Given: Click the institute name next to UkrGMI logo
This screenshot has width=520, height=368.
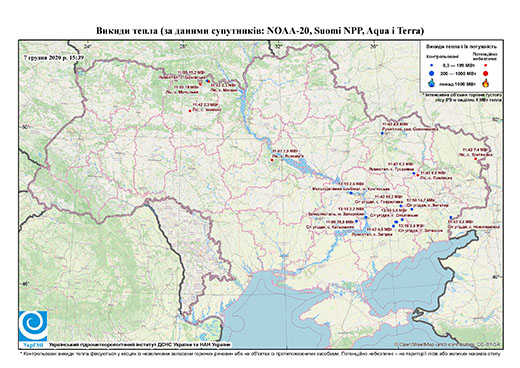Looking at the screenshot, I should tap(140, 345).
